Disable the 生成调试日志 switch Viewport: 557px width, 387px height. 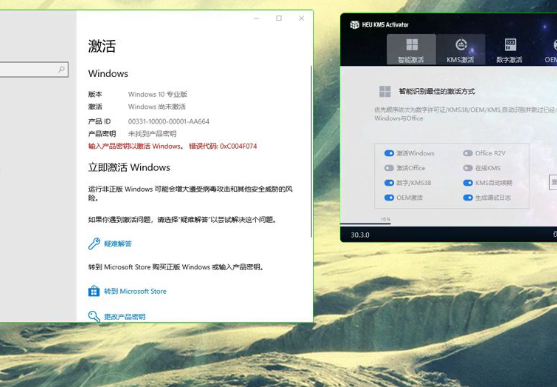pos(468,198)
